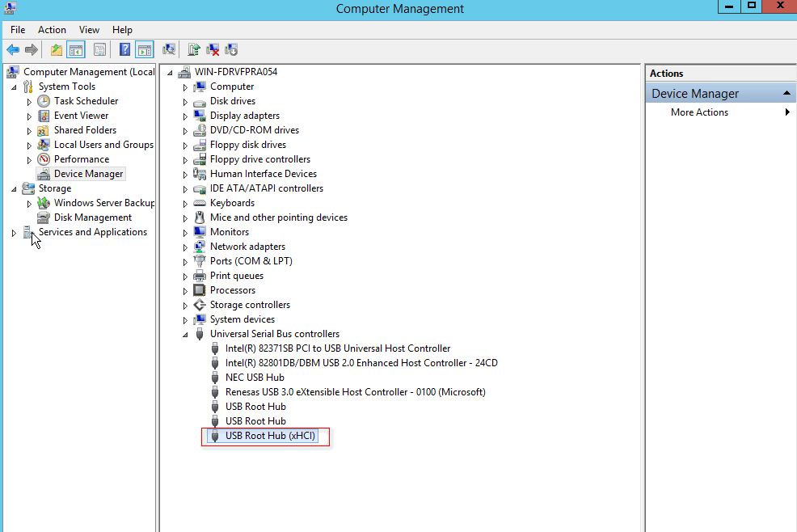The width and height of the screenshot is (797, 532).
Task: Click the Update Driver Software icon
Action: point(194,50)
